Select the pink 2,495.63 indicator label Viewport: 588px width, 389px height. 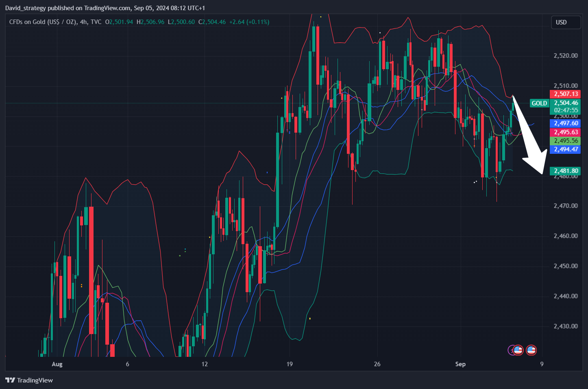coord(565,132)
